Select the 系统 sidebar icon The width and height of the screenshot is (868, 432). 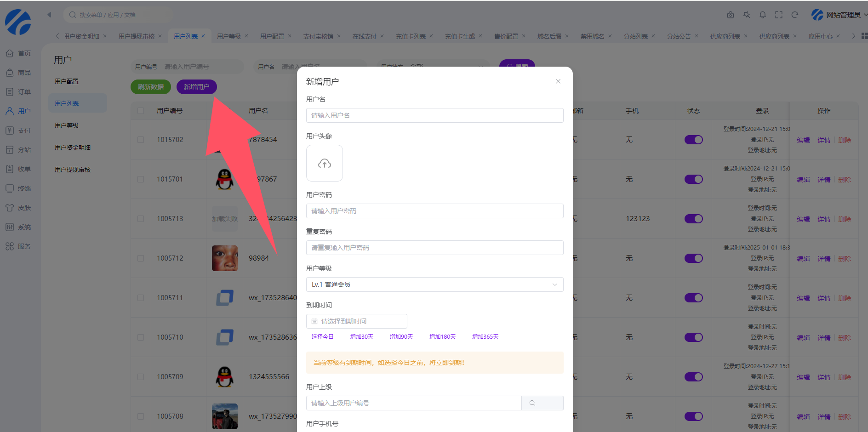point(18,227)
